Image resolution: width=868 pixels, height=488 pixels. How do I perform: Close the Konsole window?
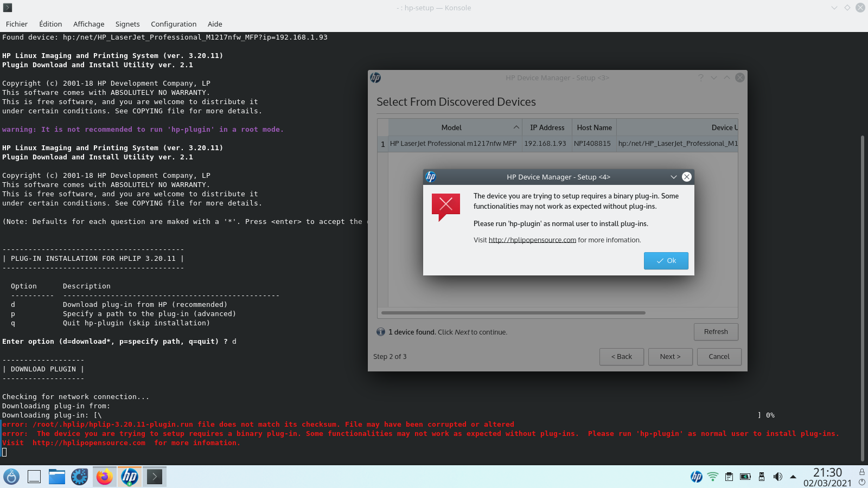coord(860,8)
